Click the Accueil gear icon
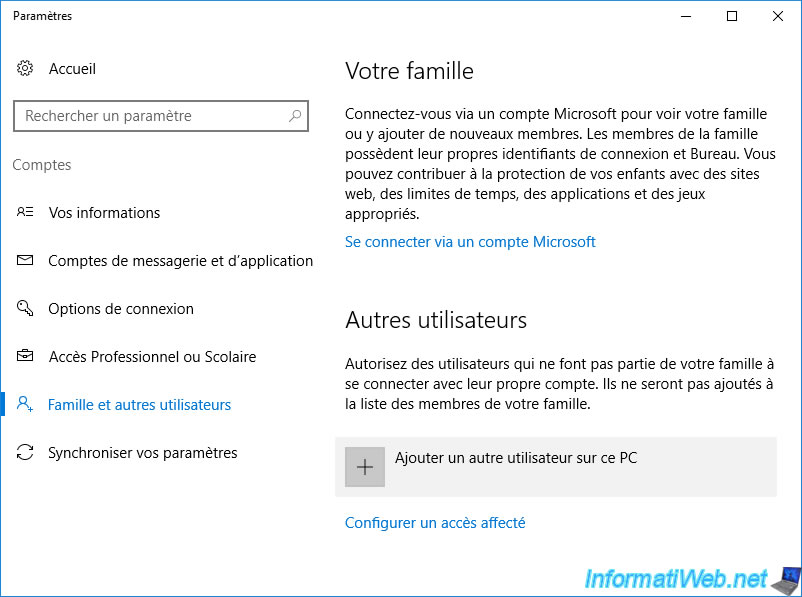This screenshot has height=597, width=802. point(25,68)
